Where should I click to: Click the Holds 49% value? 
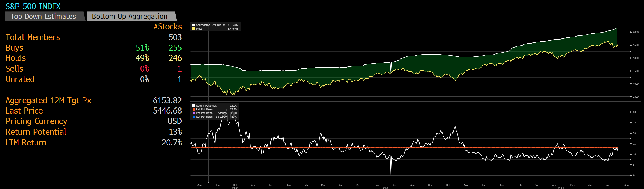tap(142, 58)
